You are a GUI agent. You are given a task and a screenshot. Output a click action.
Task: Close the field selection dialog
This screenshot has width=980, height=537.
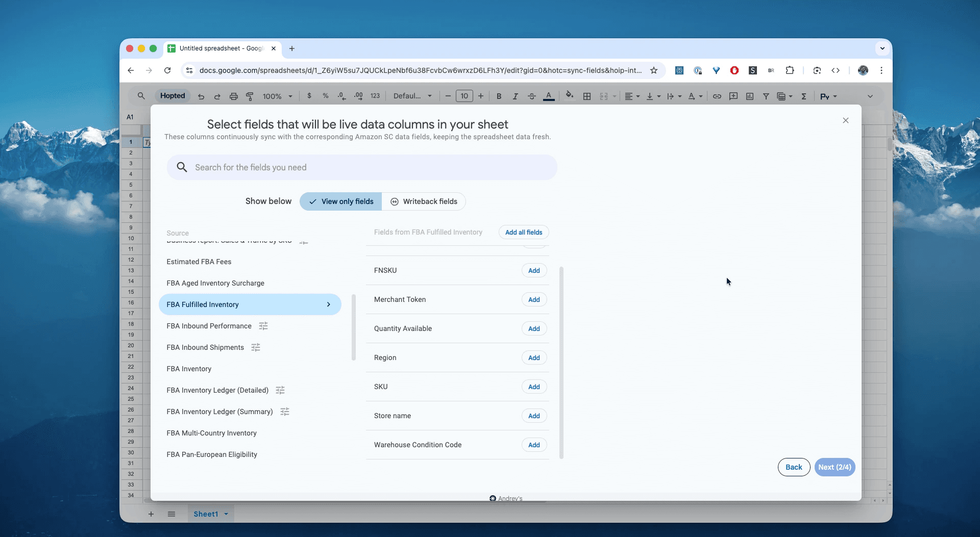coord(846,120)
